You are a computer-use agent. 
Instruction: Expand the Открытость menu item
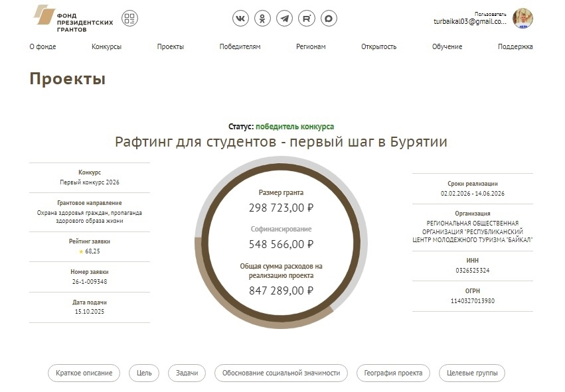378,46
